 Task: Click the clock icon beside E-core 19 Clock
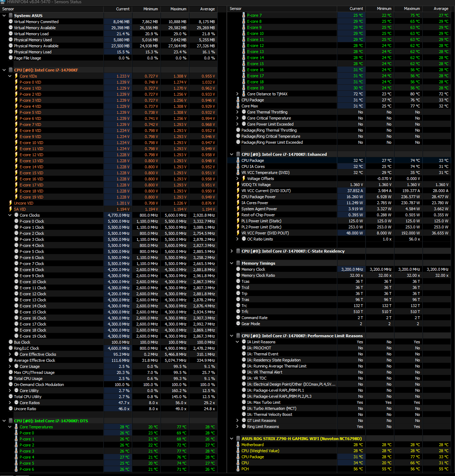tap(16, 336)
